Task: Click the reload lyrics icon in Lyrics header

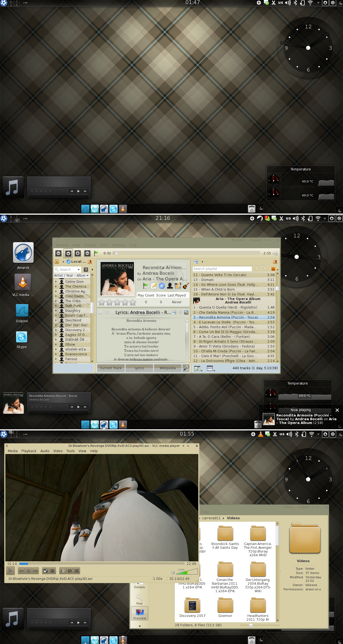Action: click(x=180, y=312)
